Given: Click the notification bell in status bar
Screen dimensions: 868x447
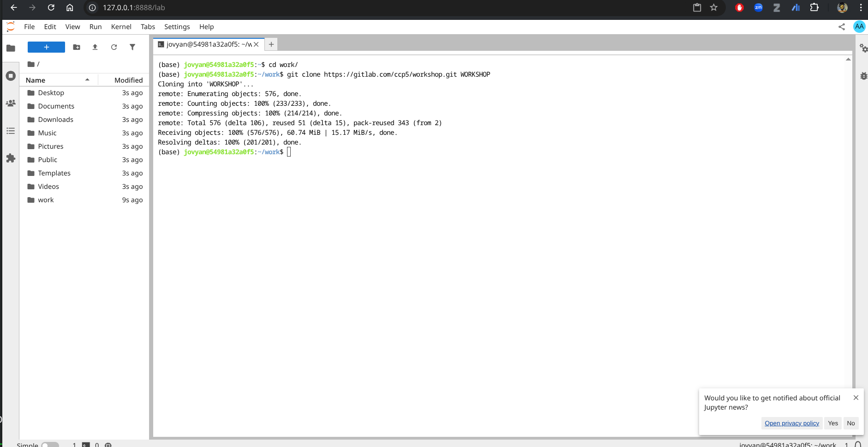Looking at the screenshot, I should [x=858, y=445].
